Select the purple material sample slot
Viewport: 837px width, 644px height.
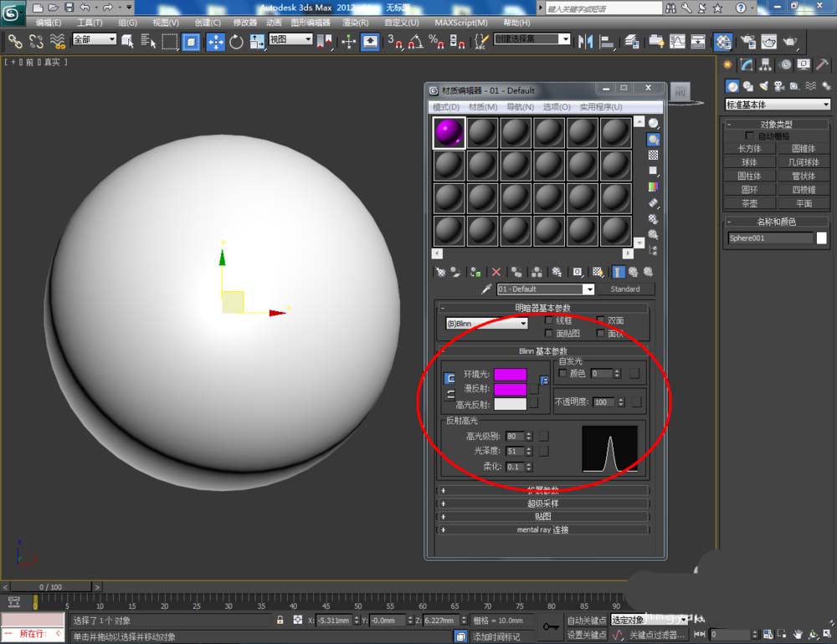coord(449,132)
